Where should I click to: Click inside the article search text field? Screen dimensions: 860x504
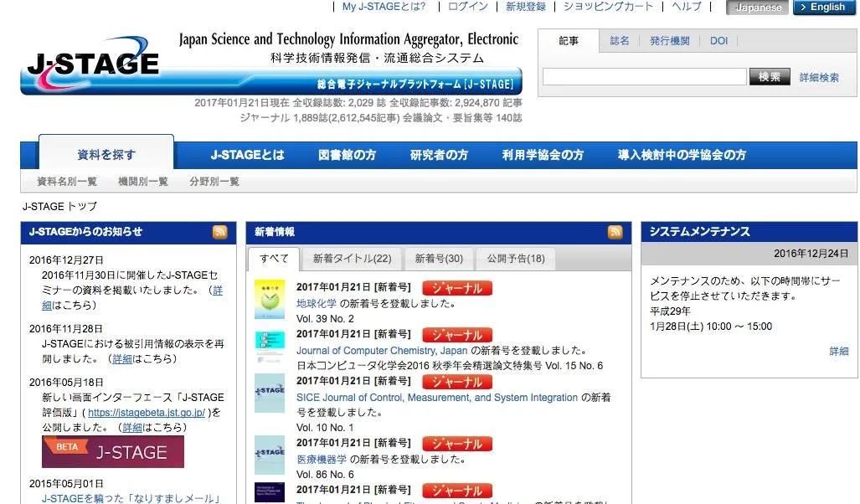[x=644, y=77]
